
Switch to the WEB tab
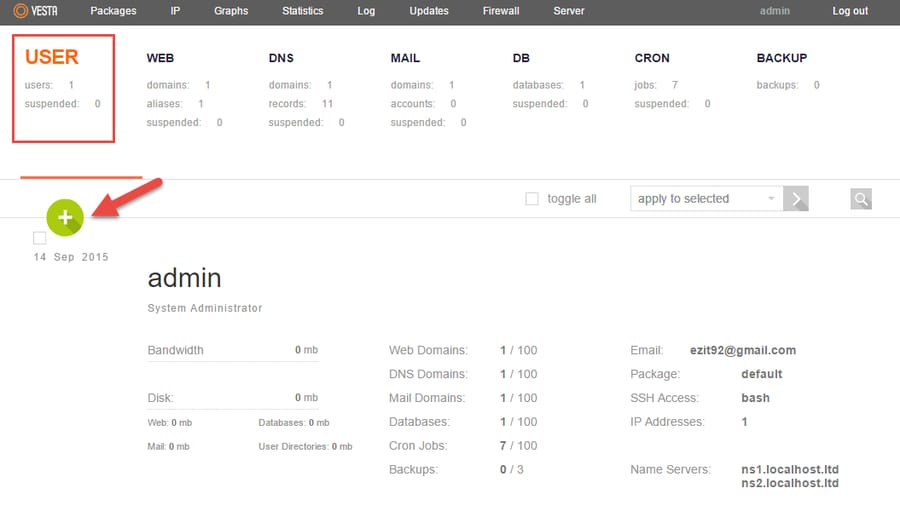click(160, 58)
